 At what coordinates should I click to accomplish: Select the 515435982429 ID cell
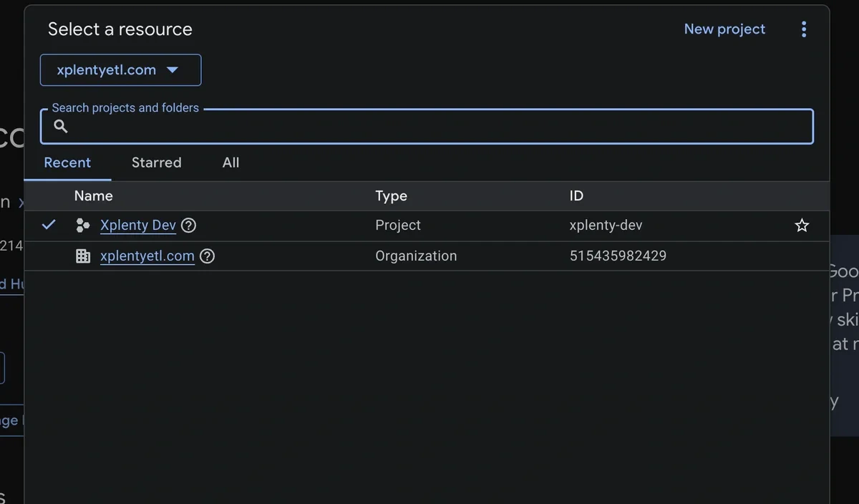click(x=618, y=256)
